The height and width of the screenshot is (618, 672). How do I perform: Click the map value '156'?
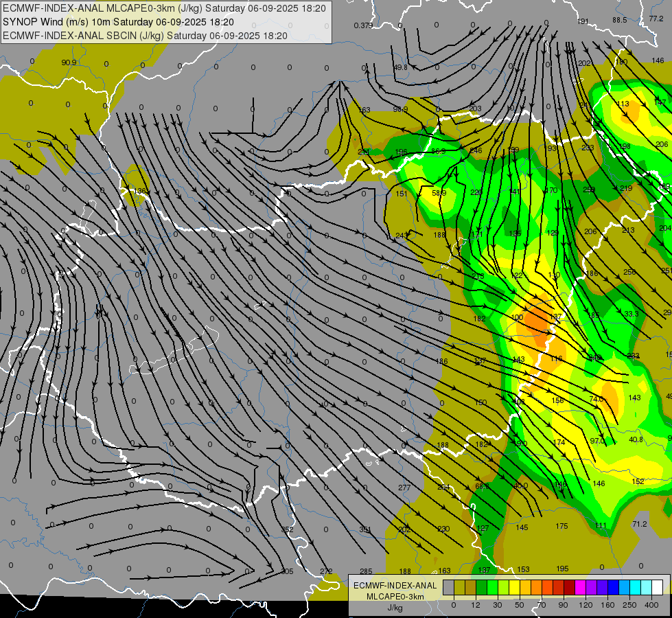click(557, 400)
